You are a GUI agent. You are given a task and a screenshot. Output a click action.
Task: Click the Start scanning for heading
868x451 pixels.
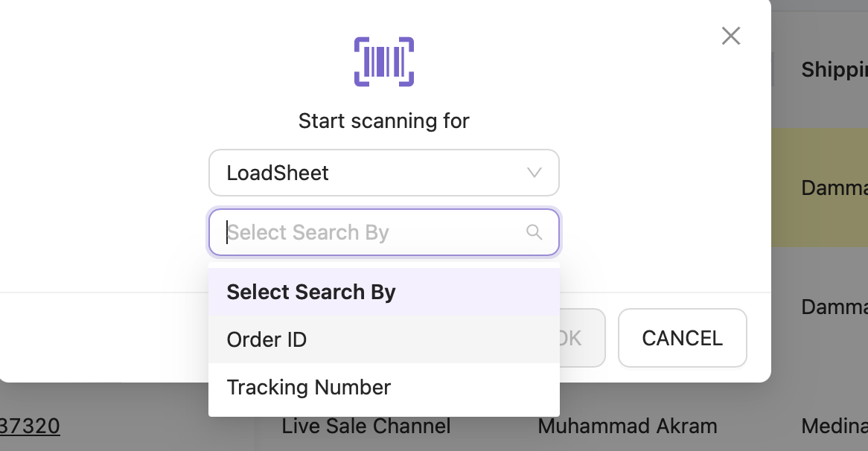(384, 121)
